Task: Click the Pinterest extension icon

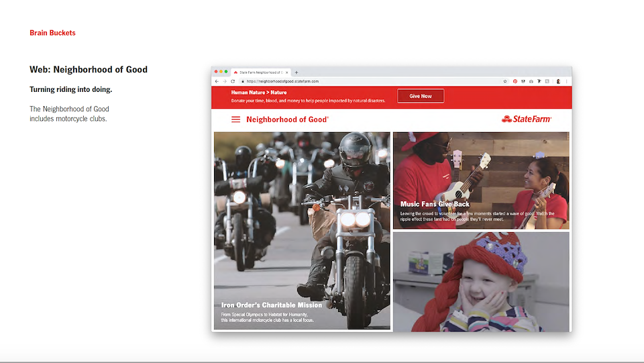Action: [515, 81]
